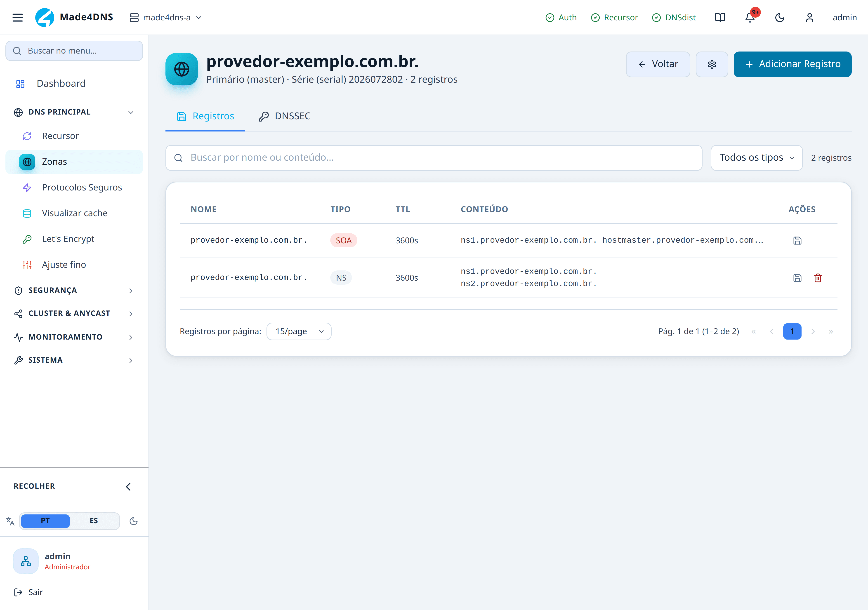868x610 pixels.
Task: Click the SOA type badge
Action: point(343,240)
